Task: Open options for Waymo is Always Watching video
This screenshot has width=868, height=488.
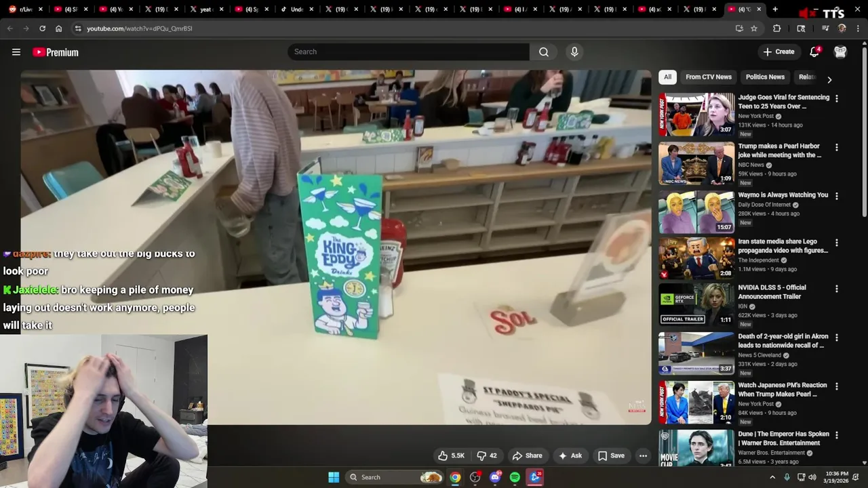Action: 836,196
